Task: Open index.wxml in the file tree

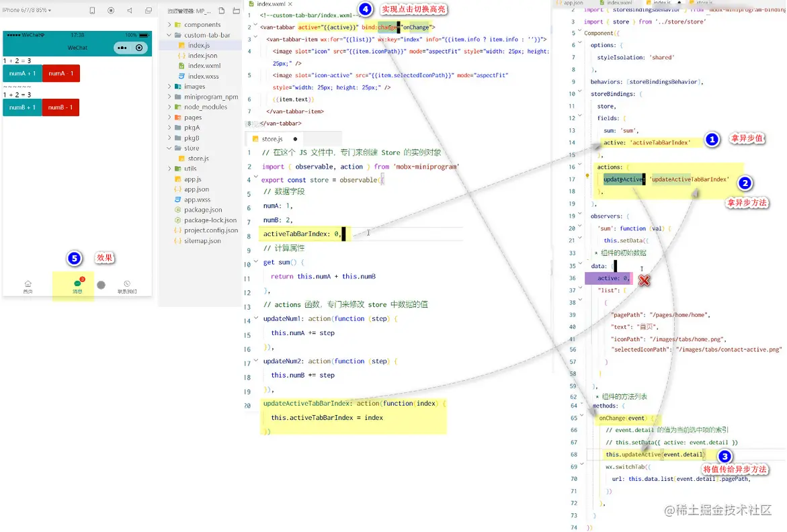Action: [204, 66]
